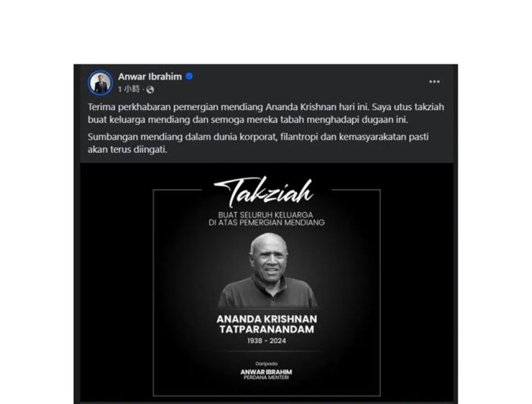Click the word 'takziah' in post text

click(429, 107)
